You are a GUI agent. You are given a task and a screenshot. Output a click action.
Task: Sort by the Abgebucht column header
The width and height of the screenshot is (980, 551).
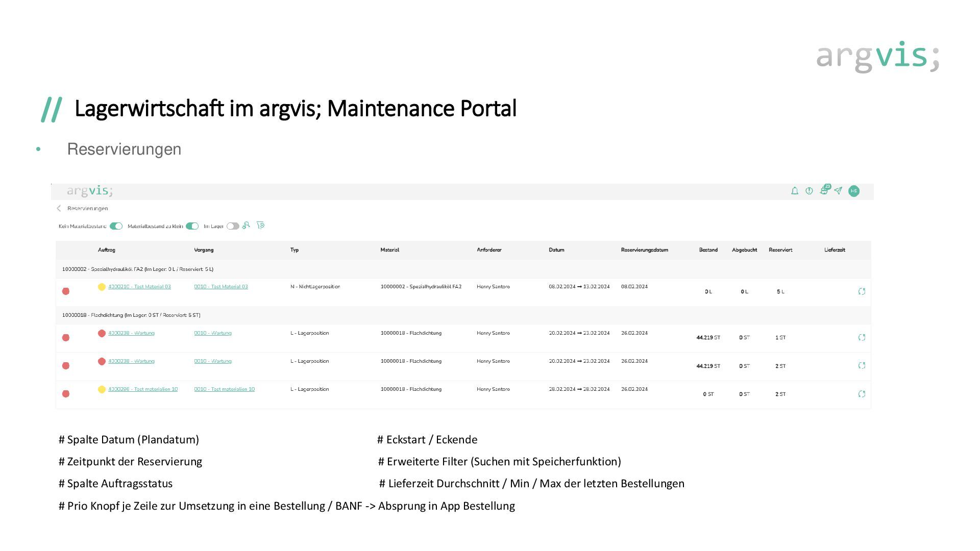point(745,250)
